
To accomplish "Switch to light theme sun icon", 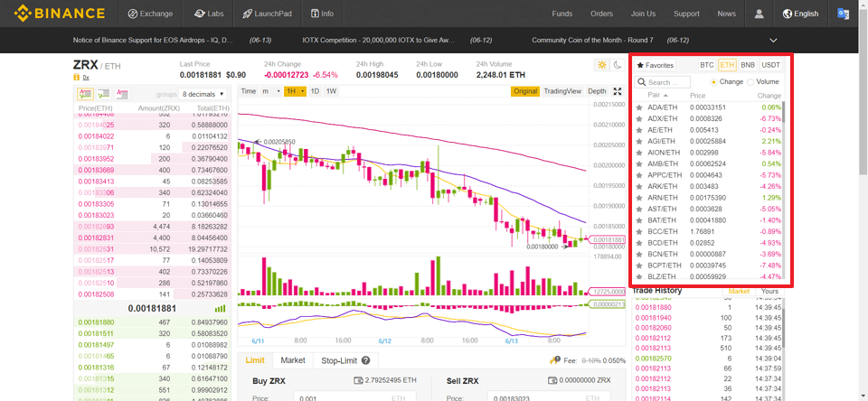I will [x=602, y=65].
